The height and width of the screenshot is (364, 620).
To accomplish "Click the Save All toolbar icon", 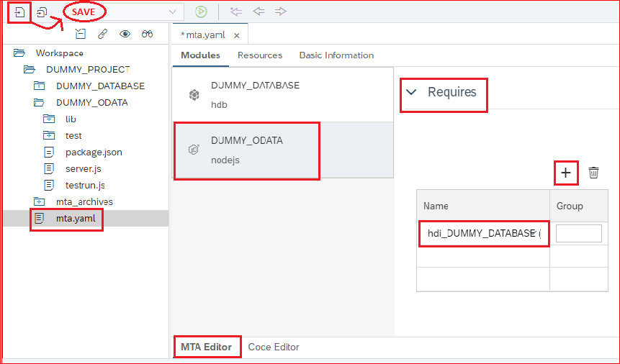I will click(42, 13).
